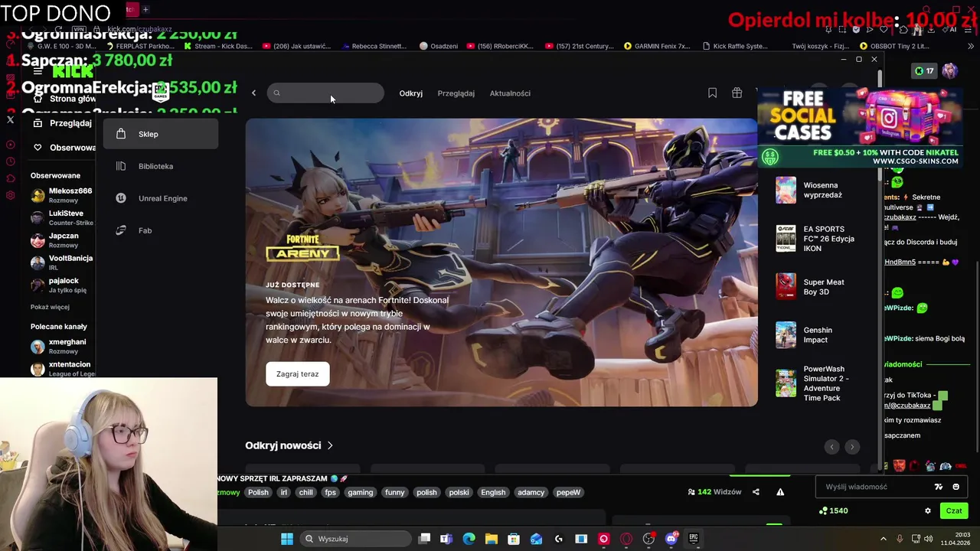Open Microsoft Edge from the taskbar
Image resolution: width=980 pixels, height=551 pixels.
[x=469, y=539]
